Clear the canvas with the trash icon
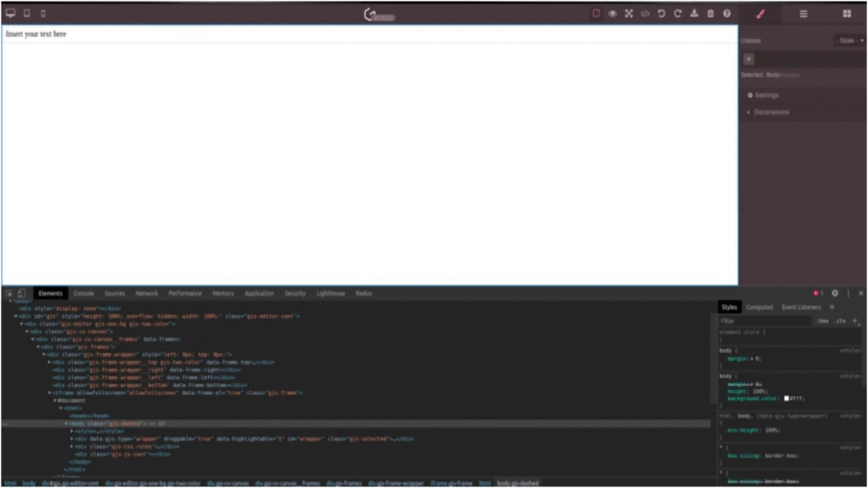Screen dimensions: 868x488 click(x=710, y=14)
